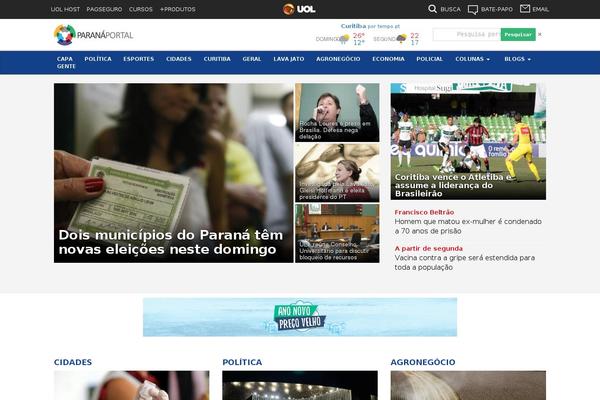Image resolution: width=600 pixels, height=400 pixels.
Task: Open Coritiba vence o Atletiba story
Action: tap(468, 141)
